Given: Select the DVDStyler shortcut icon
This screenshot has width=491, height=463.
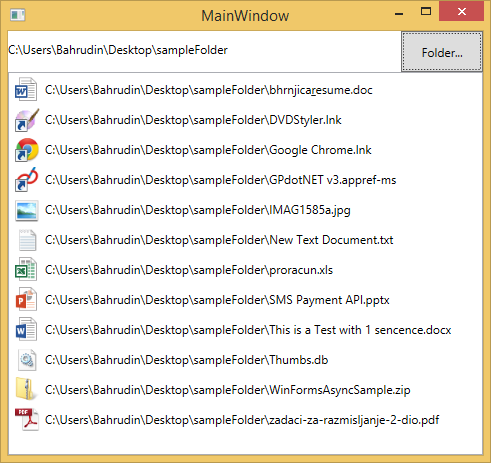Looking at the screenshot, I should [27, 119].
